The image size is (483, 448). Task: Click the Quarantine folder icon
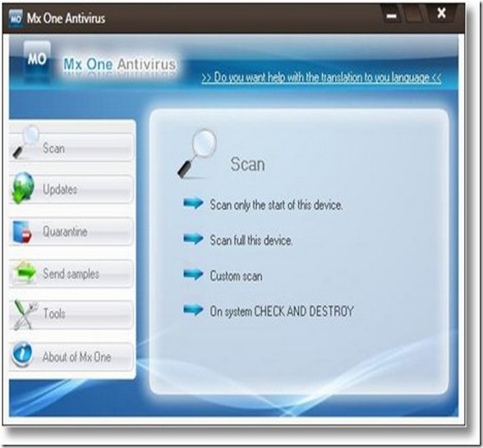click(22, 232)
